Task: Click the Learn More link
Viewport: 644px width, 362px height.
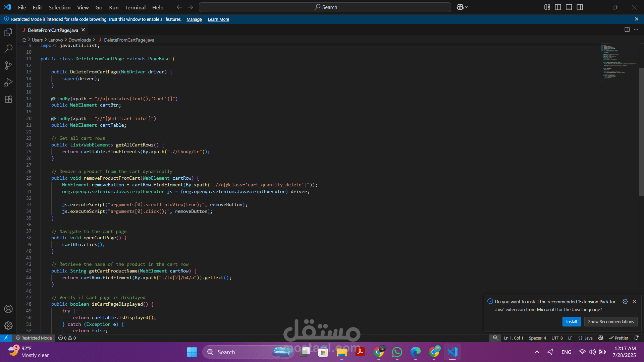Action: (218, 19)
